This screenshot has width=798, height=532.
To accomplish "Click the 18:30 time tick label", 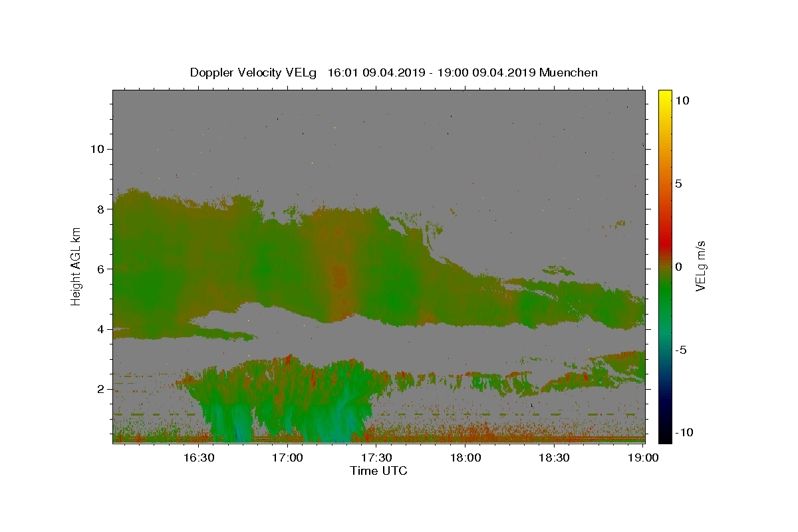I will pos(554,458).
